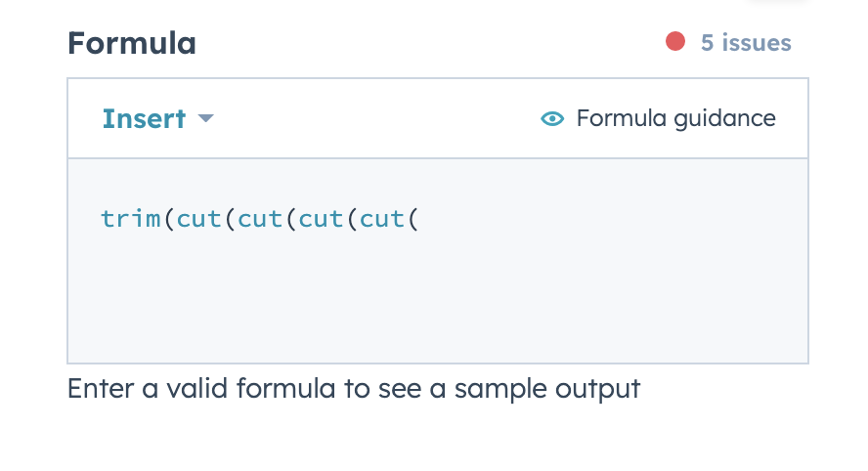The image size is (868, 471).
Task: Click the red issues indicator dot
Action: pyautogui.click(x=675, y=42)
